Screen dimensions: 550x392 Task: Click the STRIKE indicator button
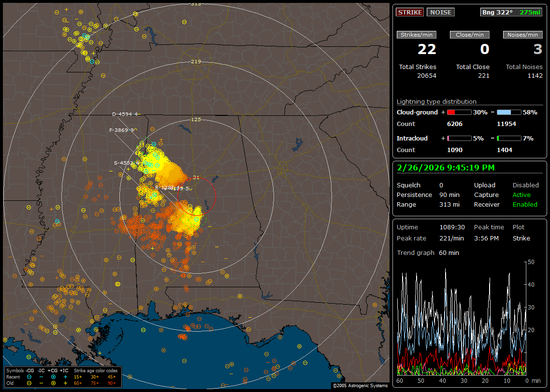coord(410,12)
